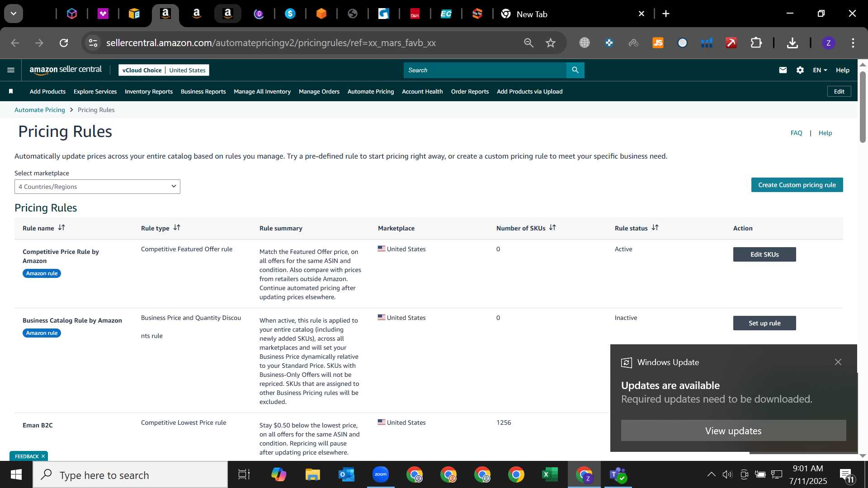Click the Chrome address bar URL
The height and width of the screenshot is (488, 868).
(271, 43)
